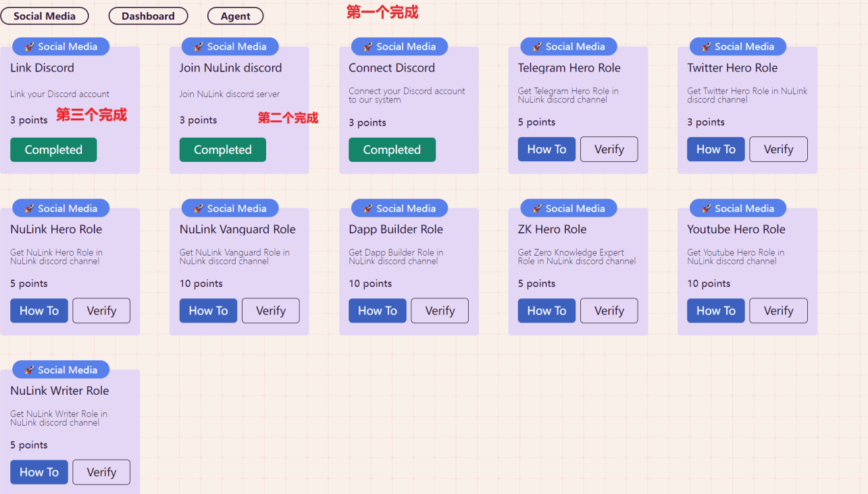Screen dimensions: 868x494
Task: Click the rocket icon on Youtube Hero Role card
Action: pyautogui.click(x=706, y=209)
